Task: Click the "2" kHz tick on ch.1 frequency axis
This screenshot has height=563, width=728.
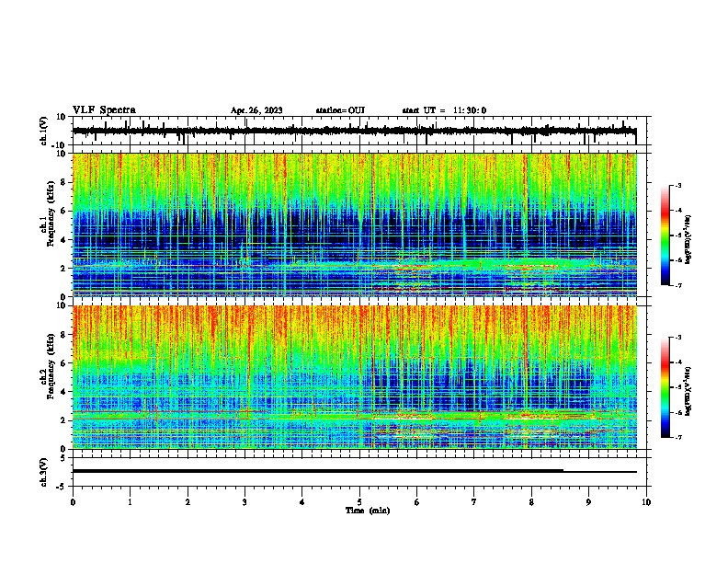Action: [x=63, y=268]
